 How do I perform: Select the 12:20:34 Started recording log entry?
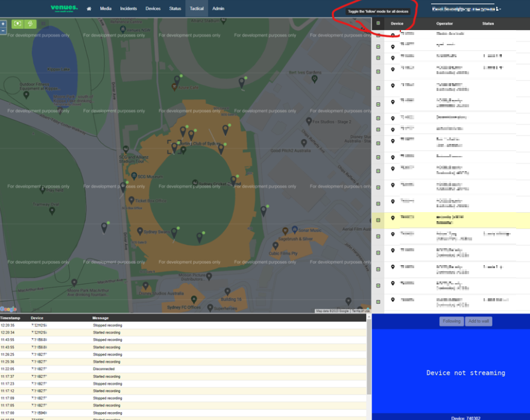pyautogui.click(x=183, y=333)
